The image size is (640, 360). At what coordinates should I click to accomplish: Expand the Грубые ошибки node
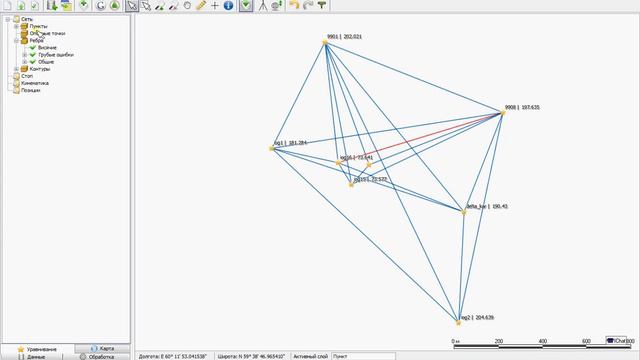tap(24, 55)
